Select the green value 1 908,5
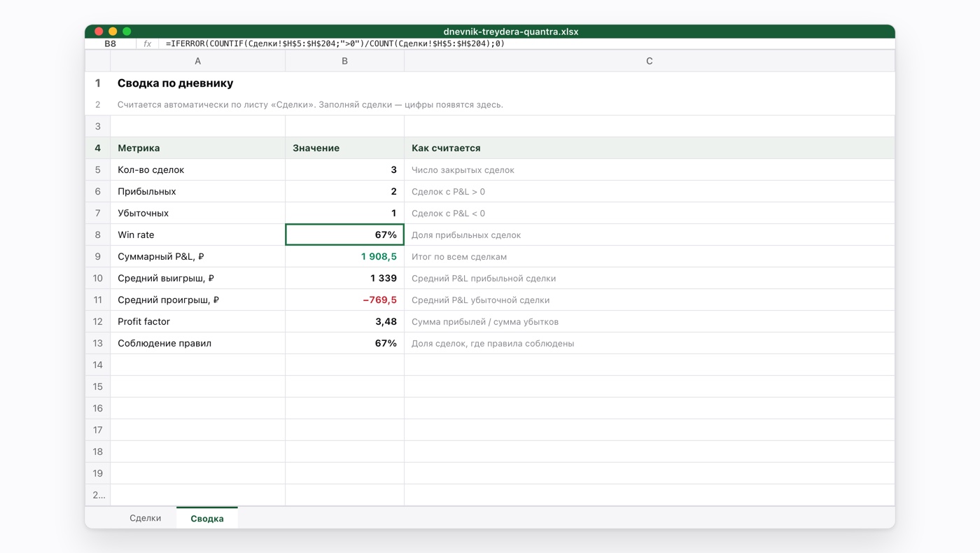The image size is (980, 553). pyautogui.click(x=344, y=256)
